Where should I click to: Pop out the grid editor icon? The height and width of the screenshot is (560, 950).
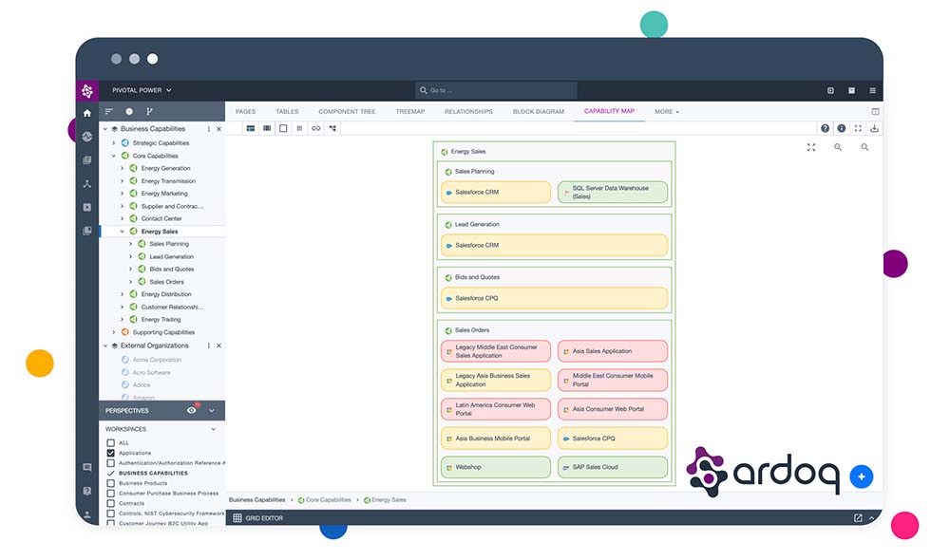click(858, 518)
